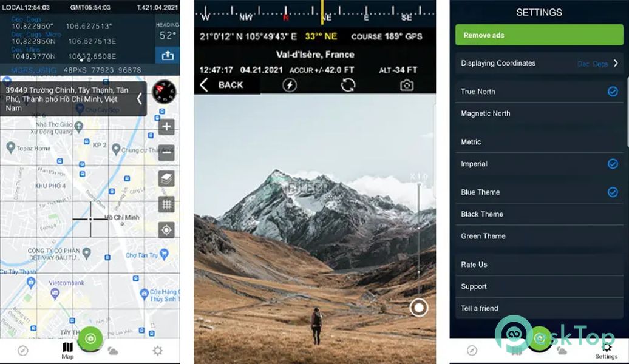This screenshot has width=629, height=364.
Task: Tap the compass heading strip at top
Action: click(315, 13)
